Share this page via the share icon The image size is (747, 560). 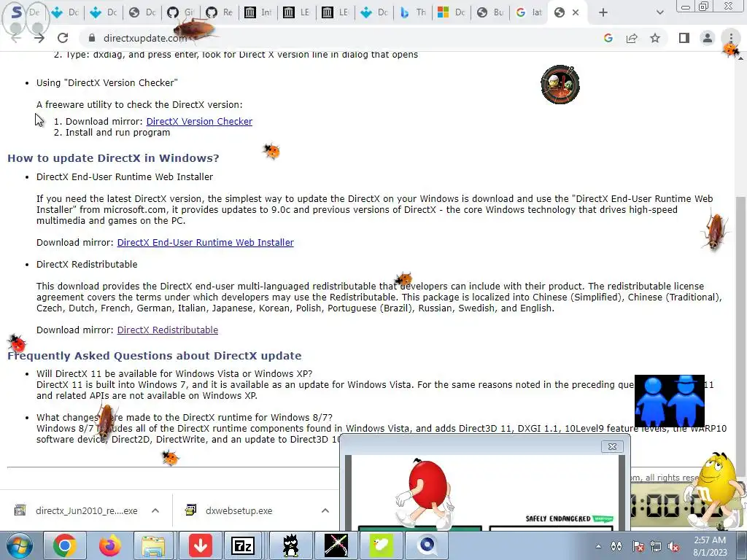[x=632, y=38]
